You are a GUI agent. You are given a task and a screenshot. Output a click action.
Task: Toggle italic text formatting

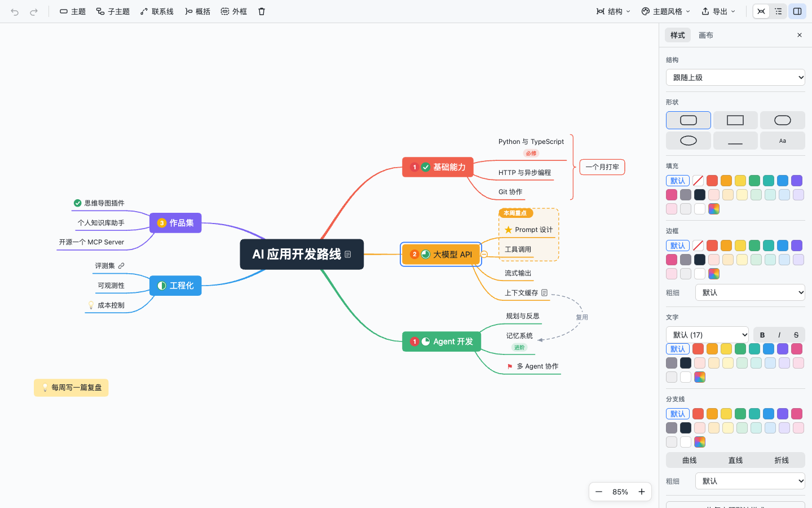pos(779,335)
